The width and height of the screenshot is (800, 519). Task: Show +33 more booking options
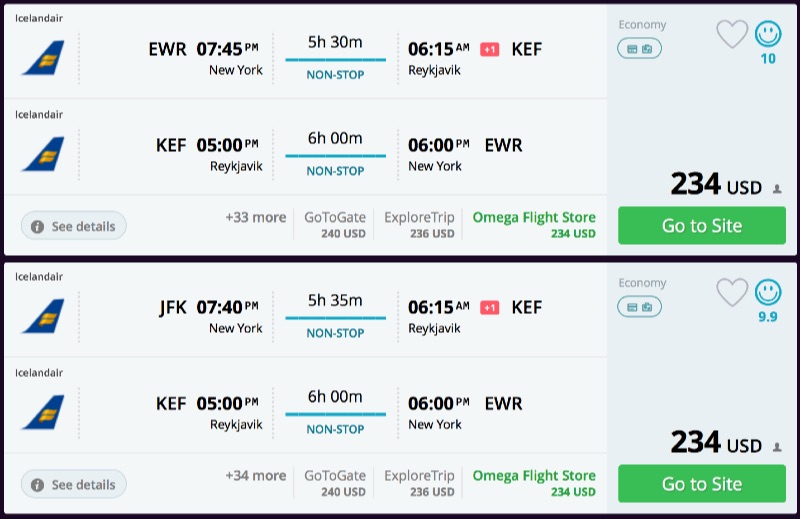256,217
